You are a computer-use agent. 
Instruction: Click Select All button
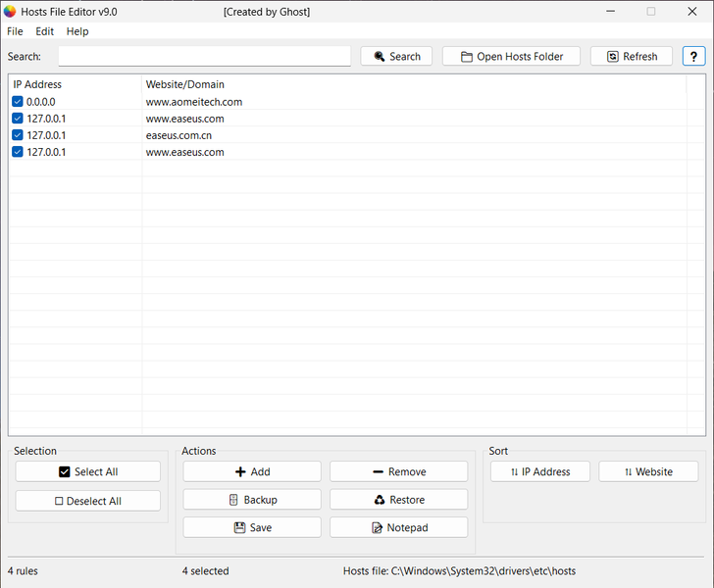tap(88, 471)
